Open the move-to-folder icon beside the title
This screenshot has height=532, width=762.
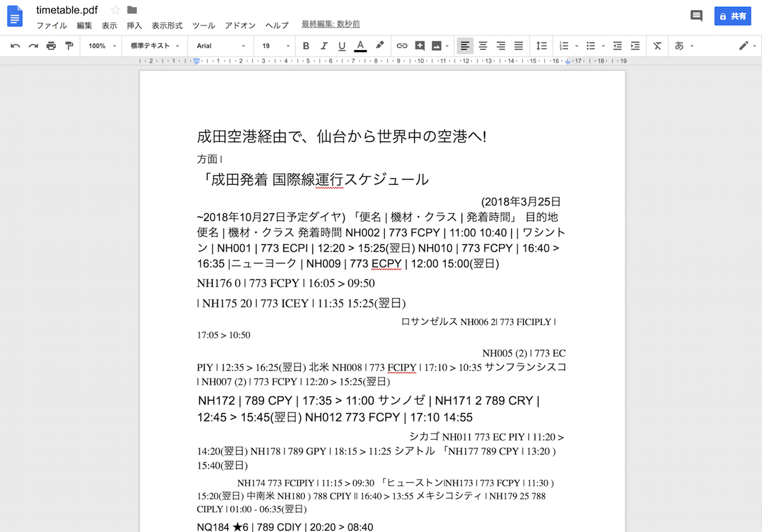coord(132,10)
